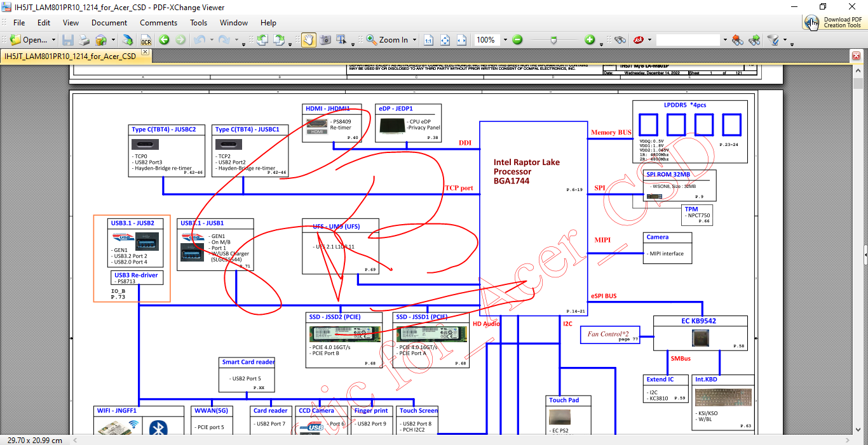This screenshot has width=868, height=445.
Task: Find previous search result binoculars
Action: tap(737, 39)
